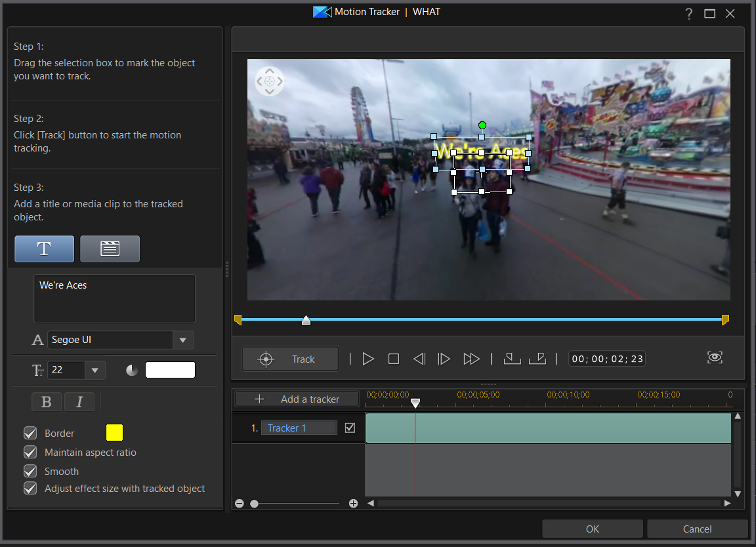Open the font size 22 dropdown

(x=95, y=370)
